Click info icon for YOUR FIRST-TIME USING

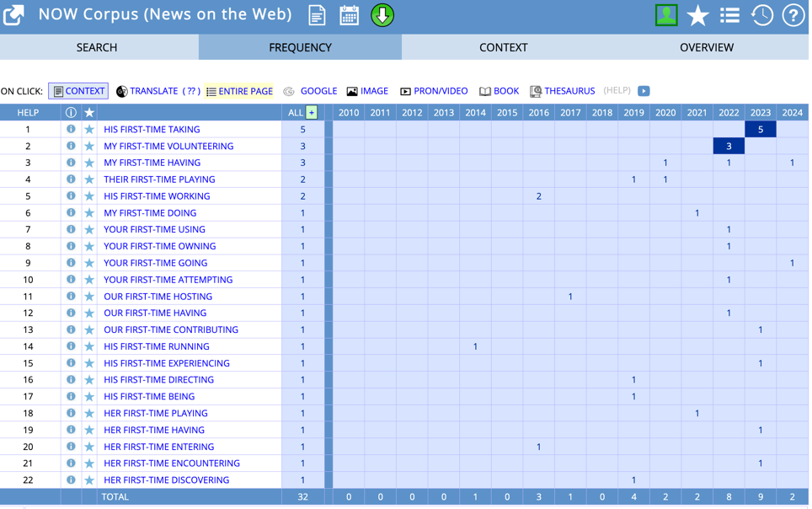pyautogui.click(x=71, y=229)
